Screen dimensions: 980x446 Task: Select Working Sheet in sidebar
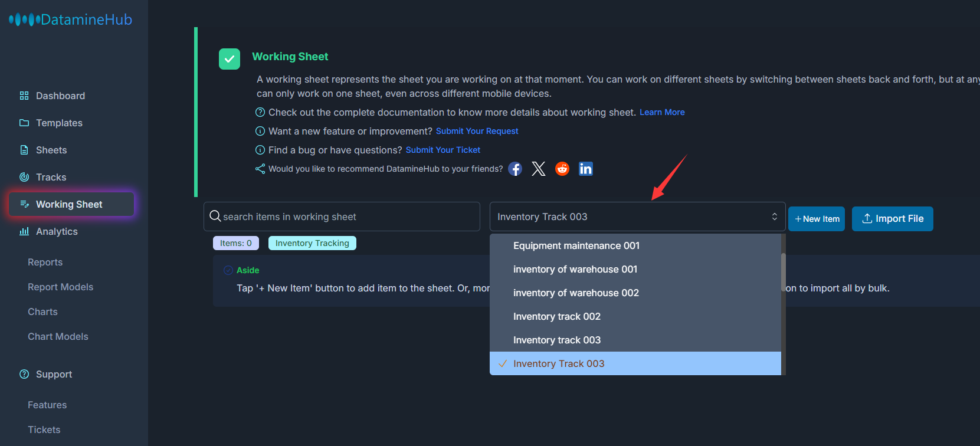72,204
